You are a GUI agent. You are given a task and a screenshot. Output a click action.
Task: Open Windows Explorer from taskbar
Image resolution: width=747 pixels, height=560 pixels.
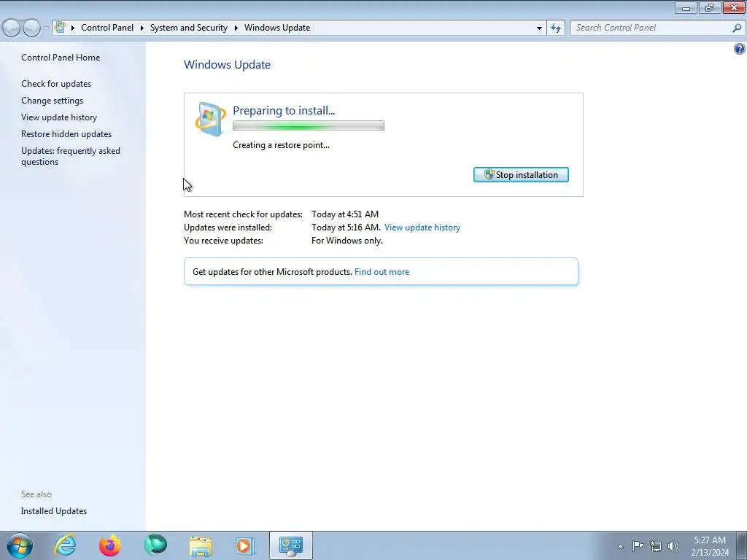(201, 545)
